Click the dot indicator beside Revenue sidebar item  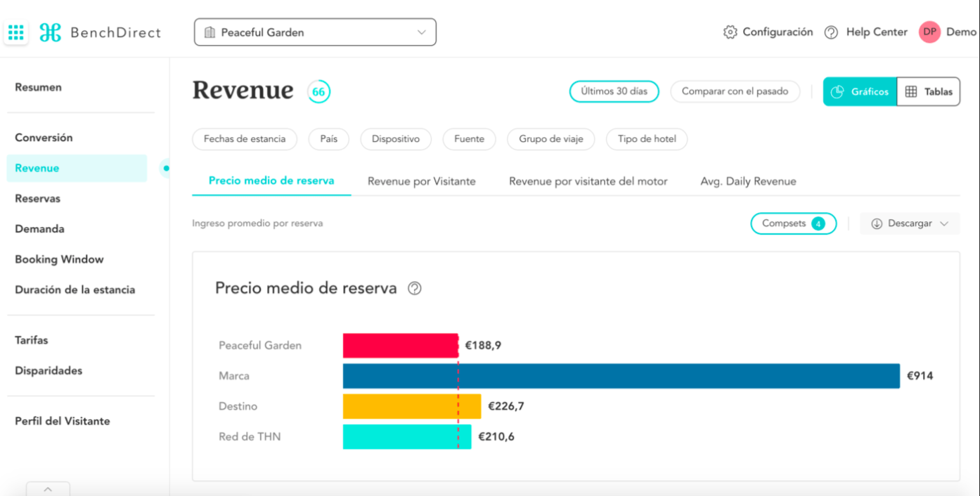point(166,168)
